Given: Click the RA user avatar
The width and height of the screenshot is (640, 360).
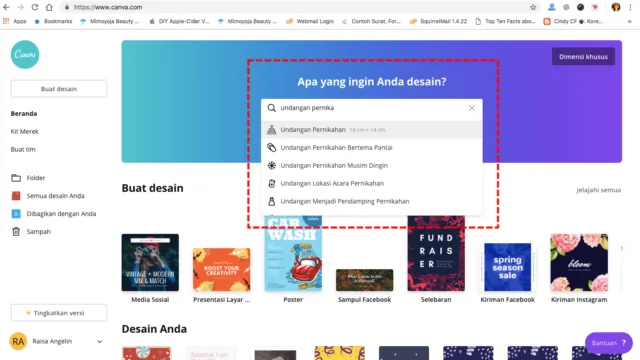Looking at the screenshot, I should [x=18, y=341].
